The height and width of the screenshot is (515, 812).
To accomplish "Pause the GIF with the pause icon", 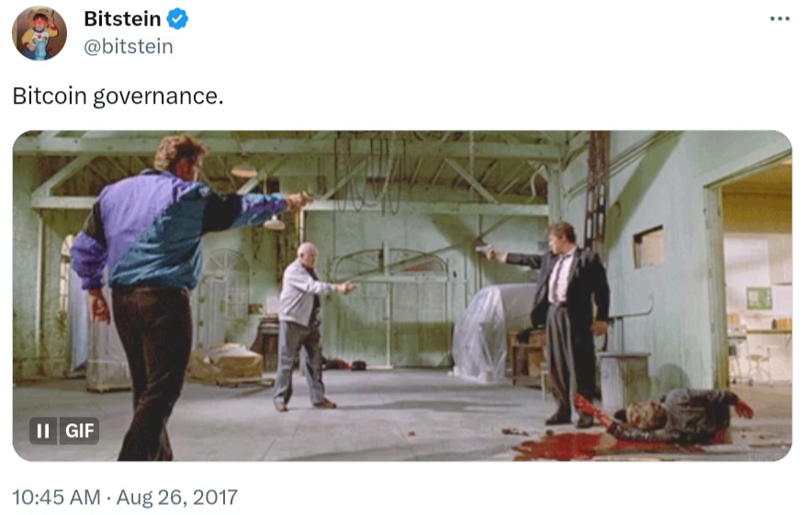I will tap(43, 431).
